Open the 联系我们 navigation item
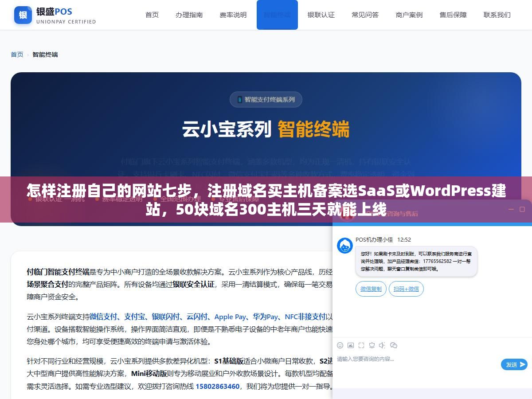The width and height of the screenshot is (532, 399). [x=497, y=15]
